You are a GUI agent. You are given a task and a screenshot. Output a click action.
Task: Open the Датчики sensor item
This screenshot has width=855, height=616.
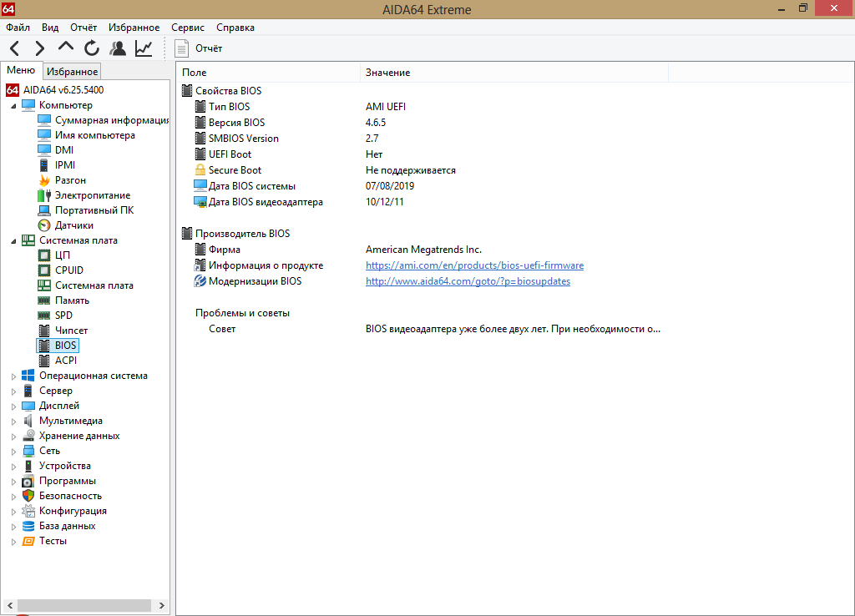click(65, 225)
